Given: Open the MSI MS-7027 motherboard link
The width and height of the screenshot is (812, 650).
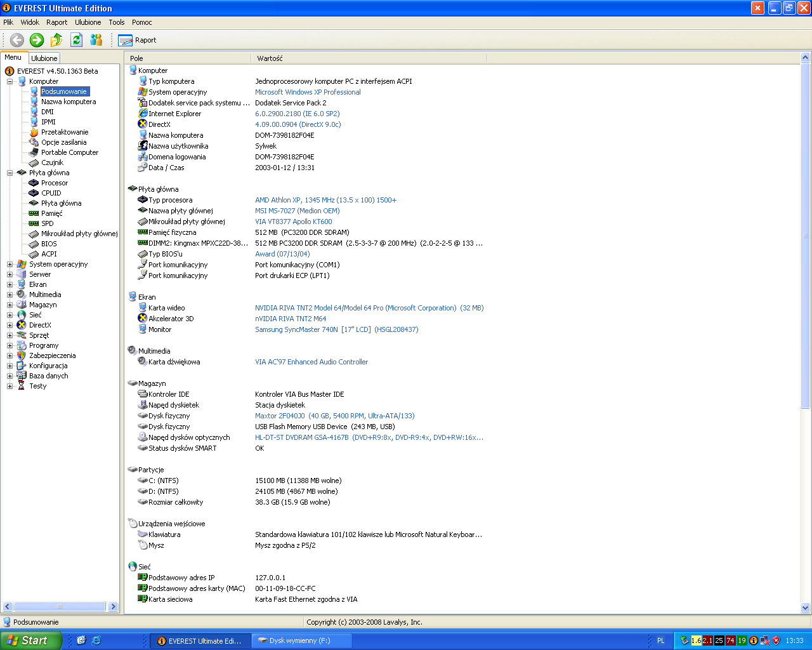Looking at the screenshot, I should (x=297, y=211).
